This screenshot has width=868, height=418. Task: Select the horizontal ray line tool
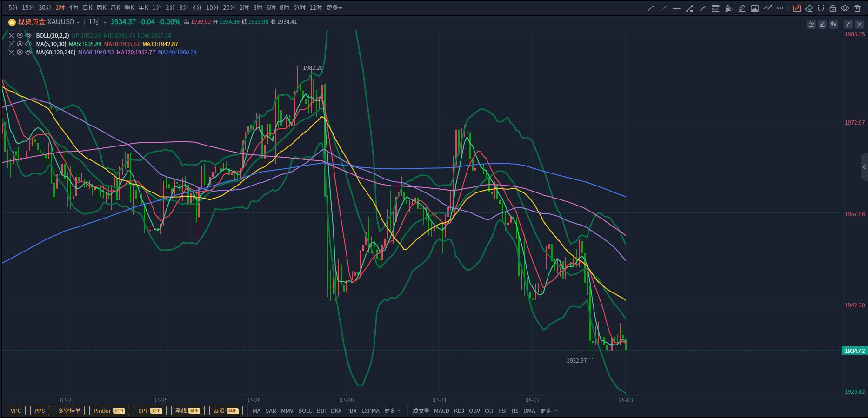677,8
